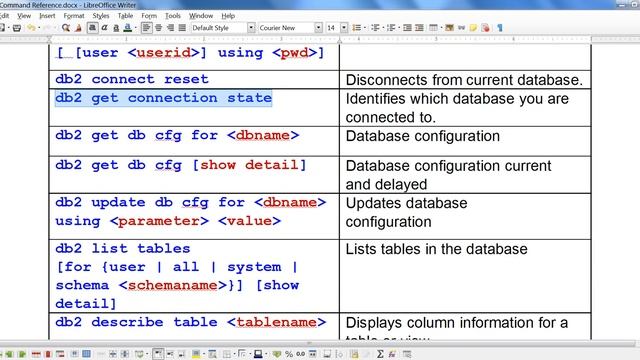Toggle Justified alignment button
The image size is (640, 360).
point(182,28)
